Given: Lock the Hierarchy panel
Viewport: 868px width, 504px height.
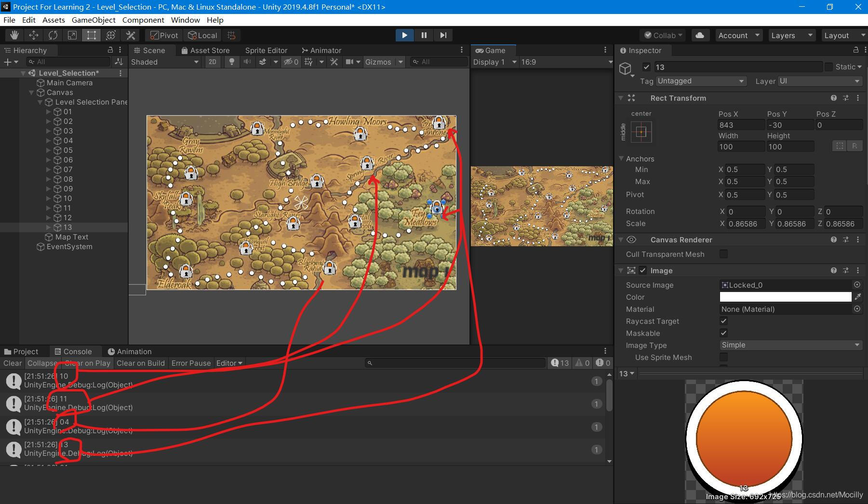Looking at the screenshot, I should [x=110, y=50].
